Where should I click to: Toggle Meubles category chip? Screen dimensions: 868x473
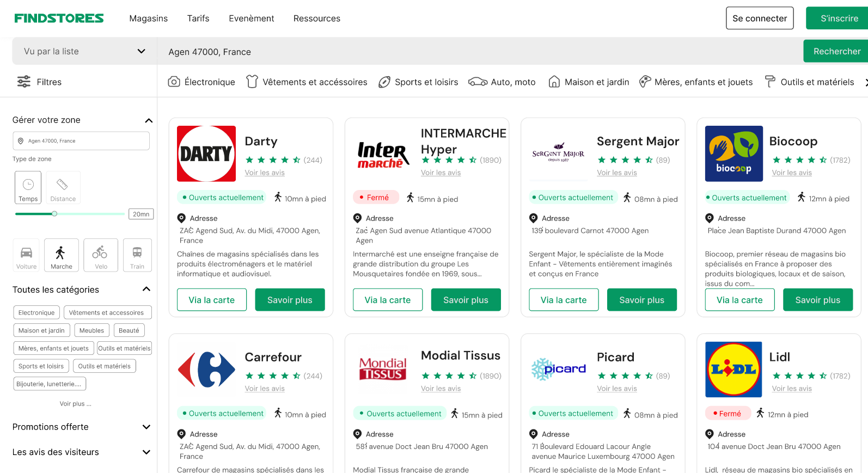pyautogui.click(x=91, y=330)
